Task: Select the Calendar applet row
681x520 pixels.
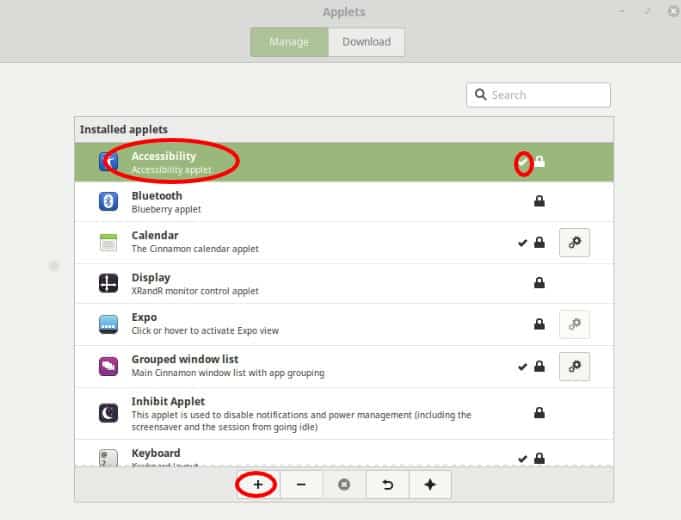Action: 344,242
